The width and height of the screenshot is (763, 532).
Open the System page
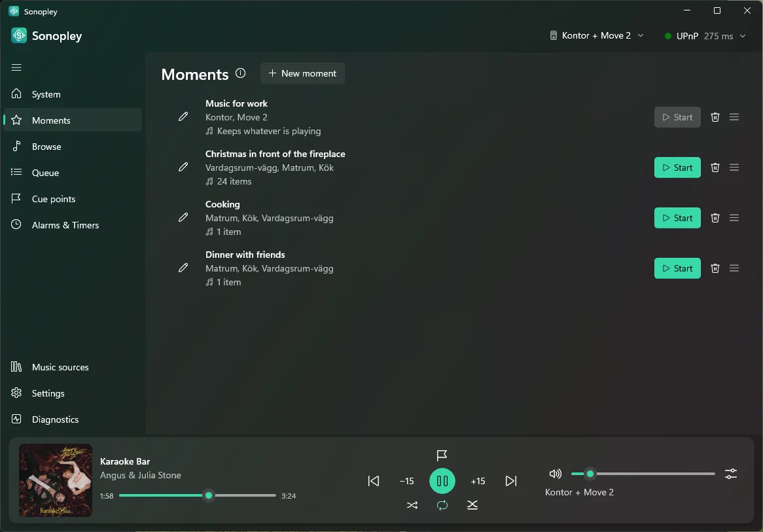coord(73,94)
